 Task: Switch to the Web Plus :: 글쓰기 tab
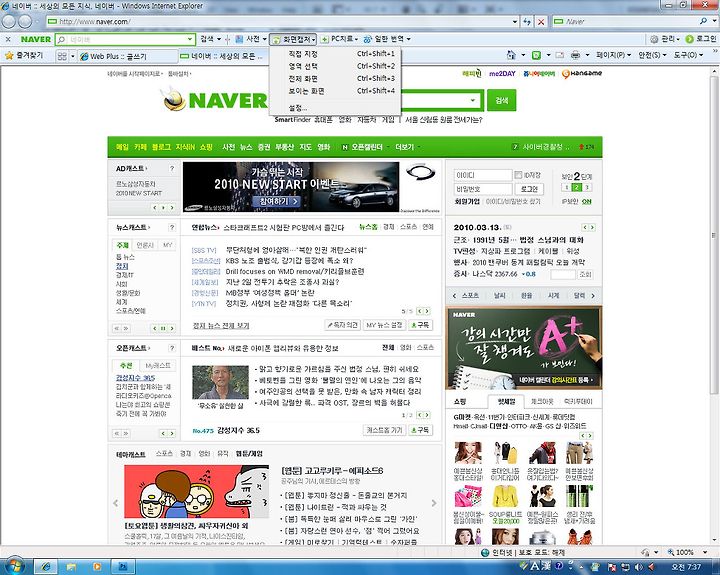pyautogui.click(x=128, y=56)
